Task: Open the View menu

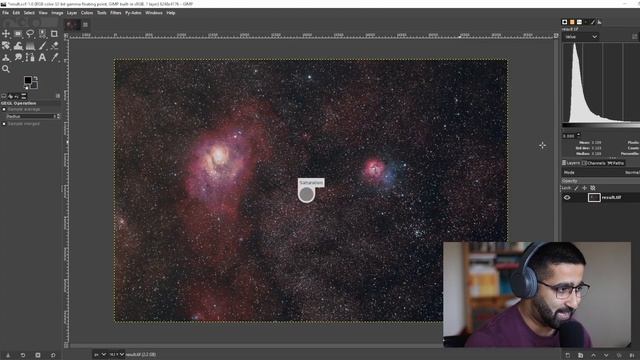Action: [x=43, y=13]
